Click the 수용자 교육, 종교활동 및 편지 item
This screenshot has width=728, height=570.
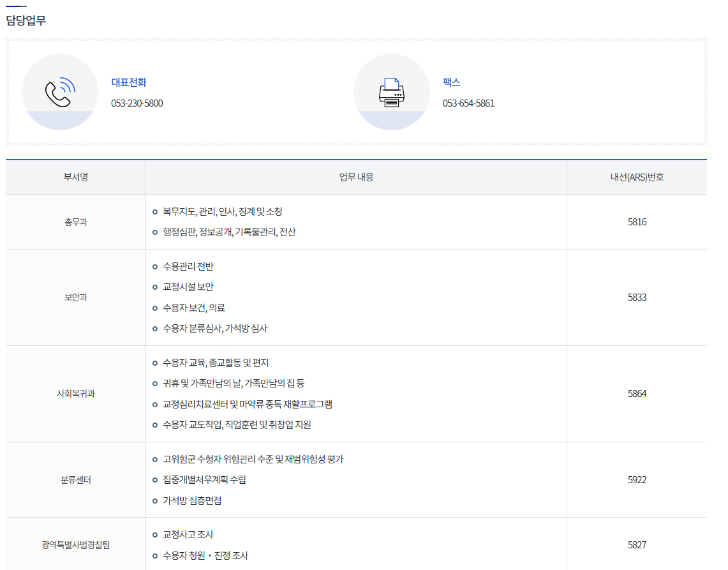click(x=216, y=363)
